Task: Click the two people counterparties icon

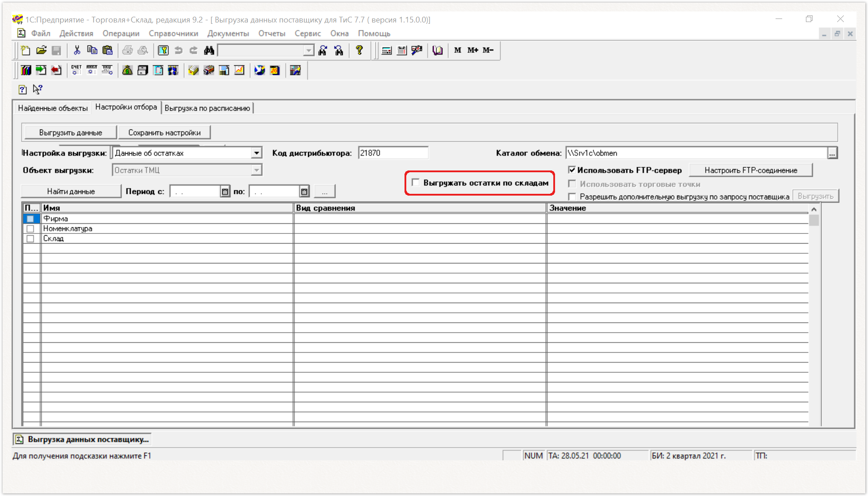Action: pyautogui.click(x=173, y=70)
